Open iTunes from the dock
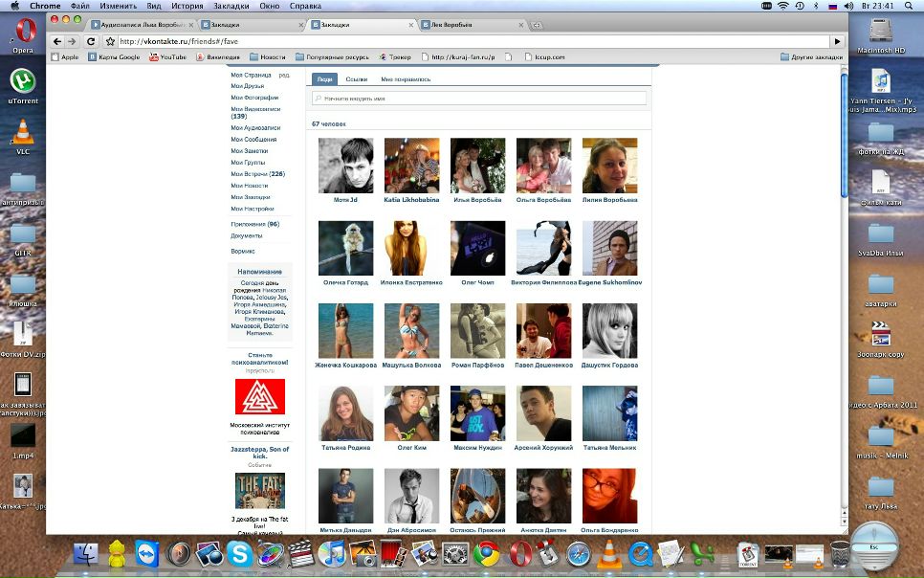Viewport: 924px width, 578px height. tap(332, 553)
